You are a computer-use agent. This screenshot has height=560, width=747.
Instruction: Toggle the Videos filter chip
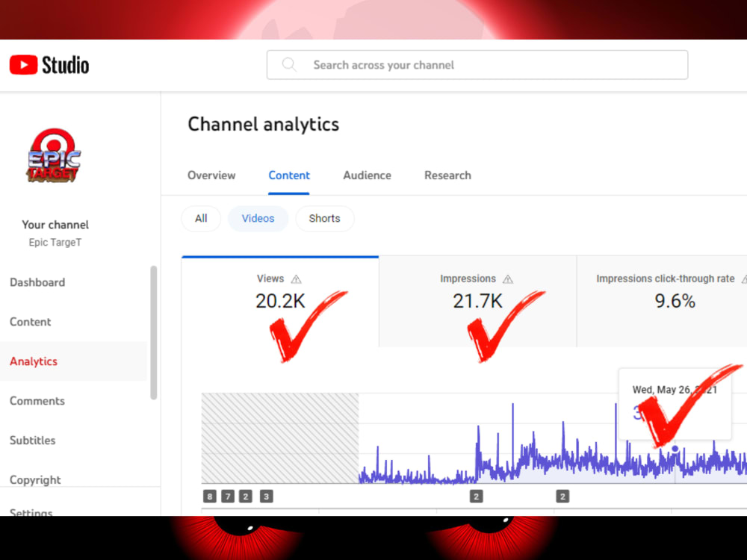click(258, 218)
